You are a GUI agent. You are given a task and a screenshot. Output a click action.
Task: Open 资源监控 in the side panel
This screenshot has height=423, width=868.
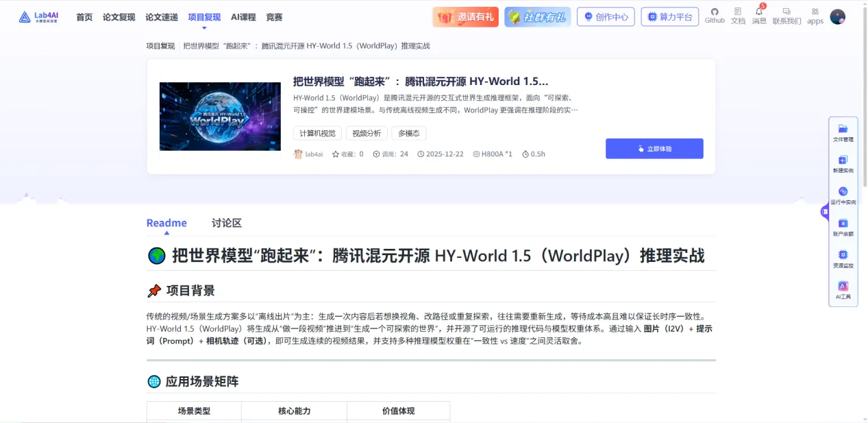coord(843,258)
